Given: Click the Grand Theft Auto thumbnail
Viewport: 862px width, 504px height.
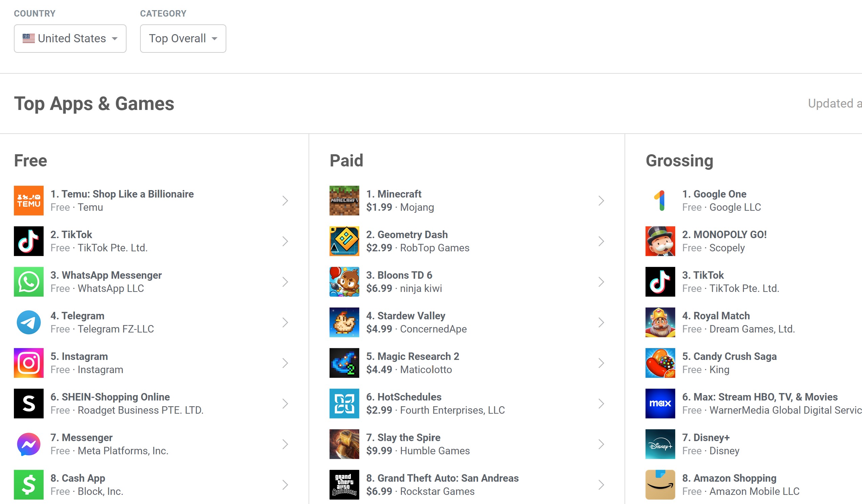Looking at the screenshot, I should 344,484.
